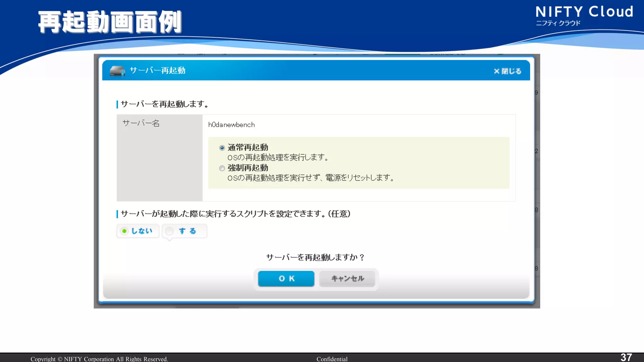The height and width of the screenshot is (362, 644).
Task: Click the server name h0danewbench
Action: point(231,125)
